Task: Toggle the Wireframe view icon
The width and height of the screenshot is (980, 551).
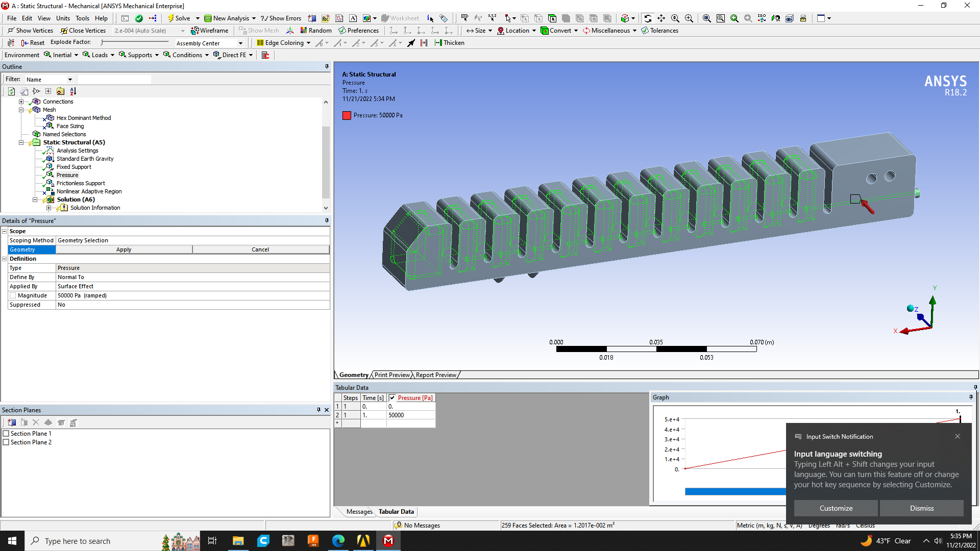Action: pyautogui.click(x=194, y=31)
